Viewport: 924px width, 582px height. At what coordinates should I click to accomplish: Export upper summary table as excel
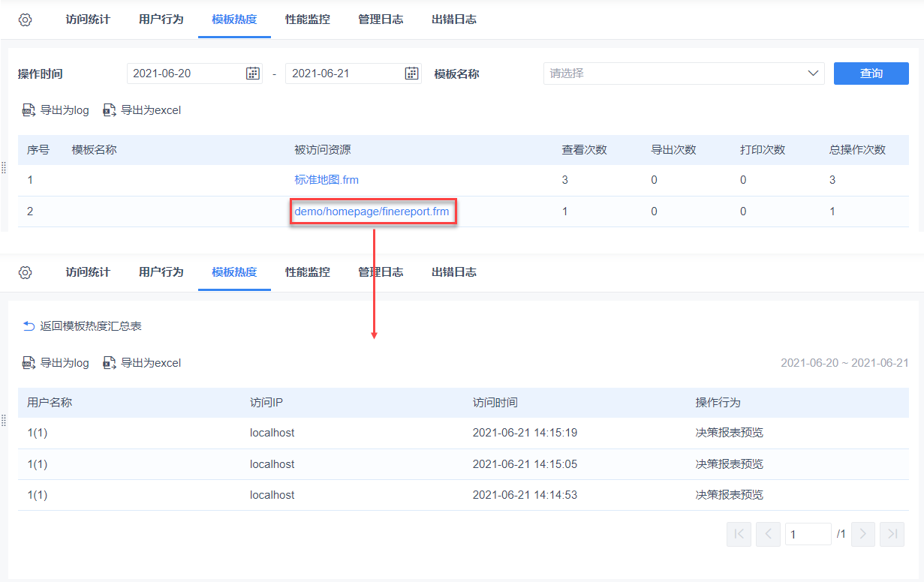(142, 110)
